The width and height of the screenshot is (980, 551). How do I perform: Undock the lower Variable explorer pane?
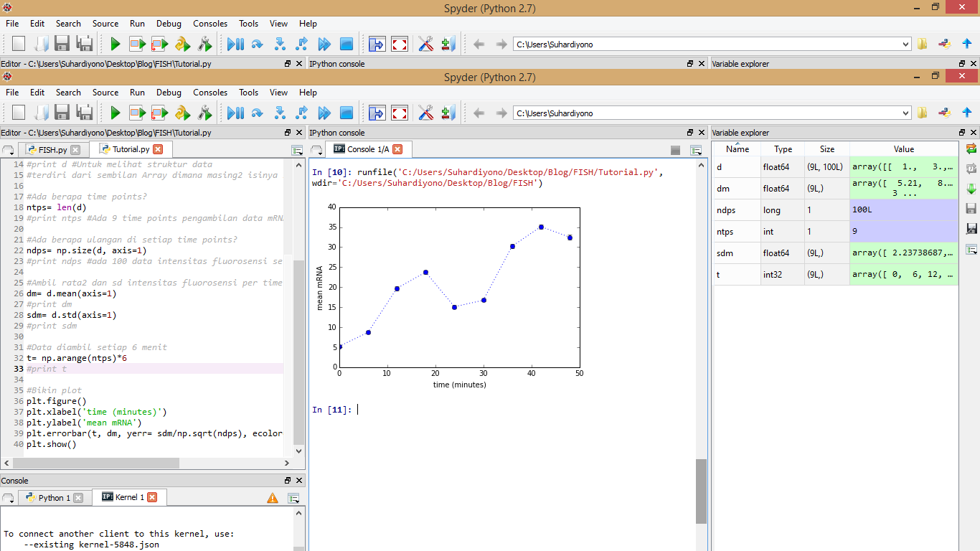963,133
